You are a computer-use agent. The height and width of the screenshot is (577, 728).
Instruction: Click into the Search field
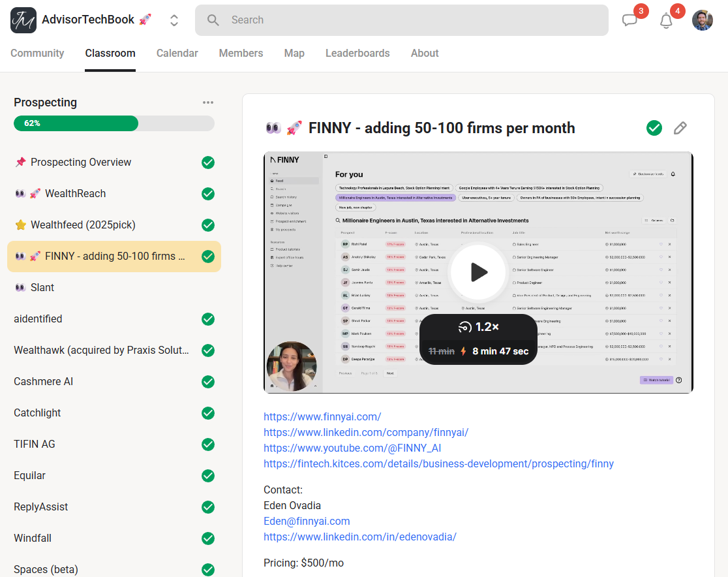point(402,20)
